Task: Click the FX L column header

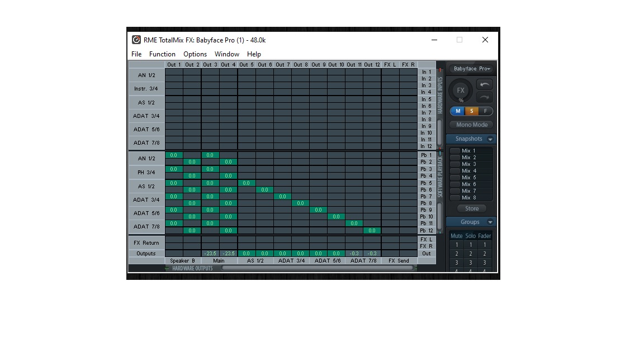Action: tap(390, 65)
